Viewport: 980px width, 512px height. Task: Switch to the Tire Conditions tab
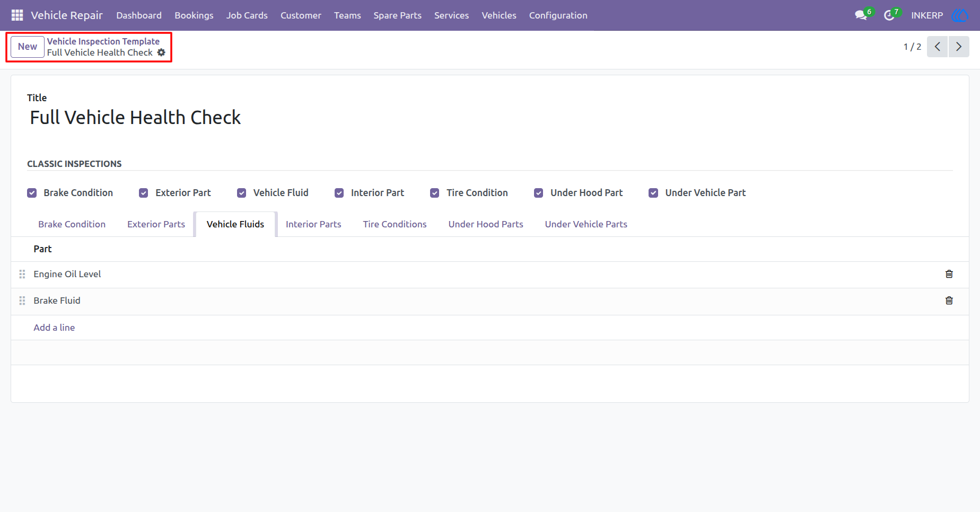click(395, 224)
